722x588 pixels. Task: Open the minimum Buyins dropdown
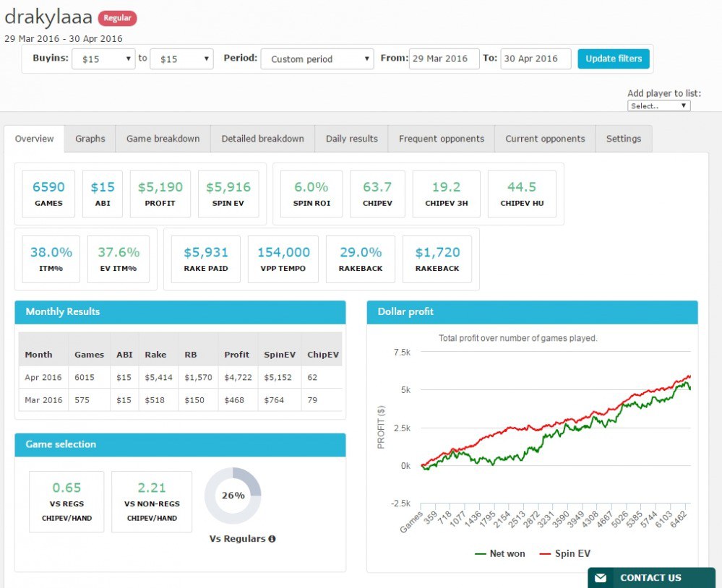pos(103,59)
